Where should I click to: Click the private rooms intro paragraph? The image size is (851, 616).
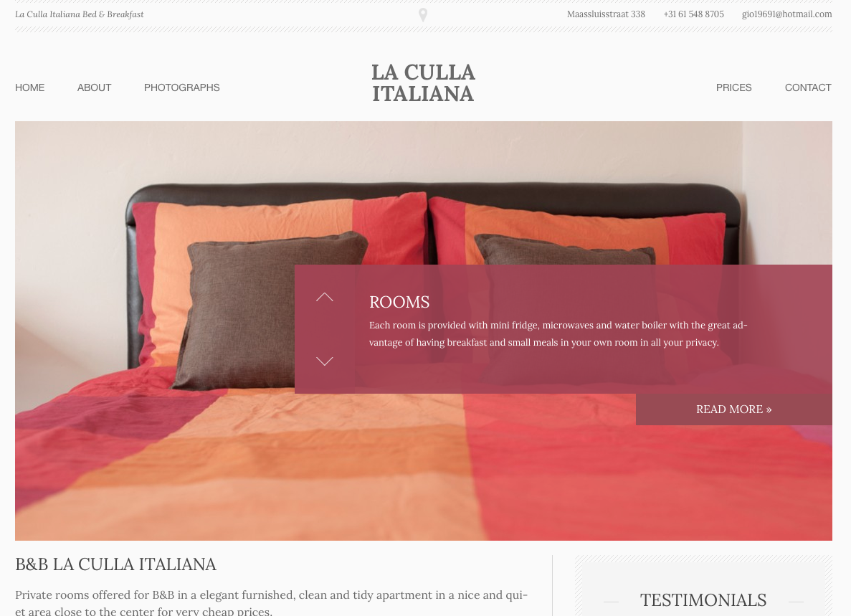coord(272,602)
